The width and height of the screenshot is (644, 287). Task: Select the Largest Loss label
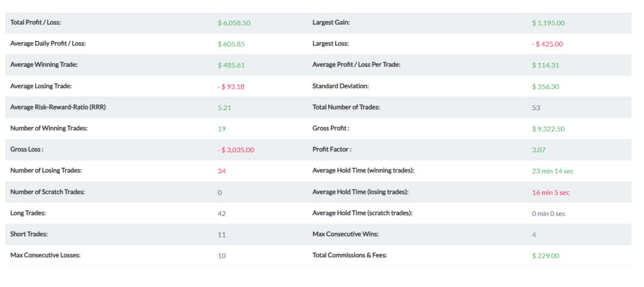331,43
